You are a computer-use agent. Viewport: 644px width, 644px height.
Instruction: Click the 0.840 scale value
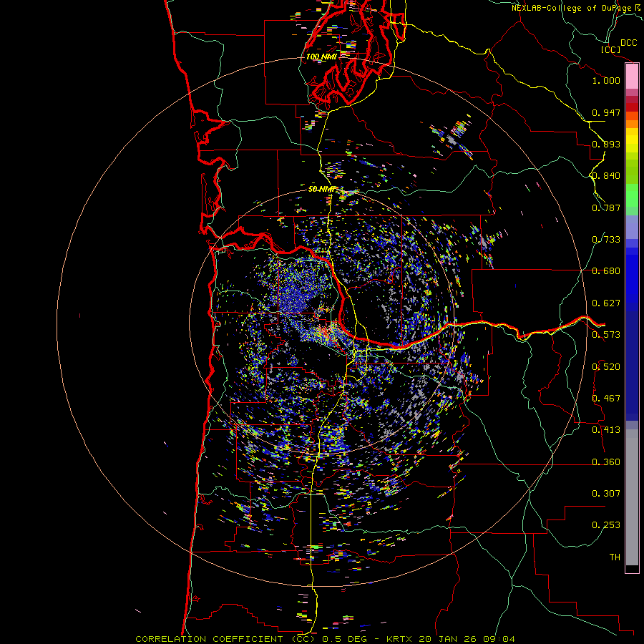(606, 176)
